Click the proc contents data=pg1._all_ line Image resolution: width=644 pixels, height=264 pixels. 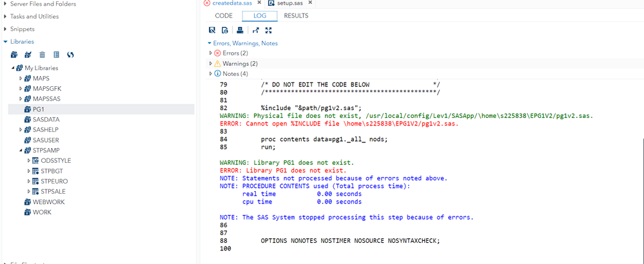point(324,139)
